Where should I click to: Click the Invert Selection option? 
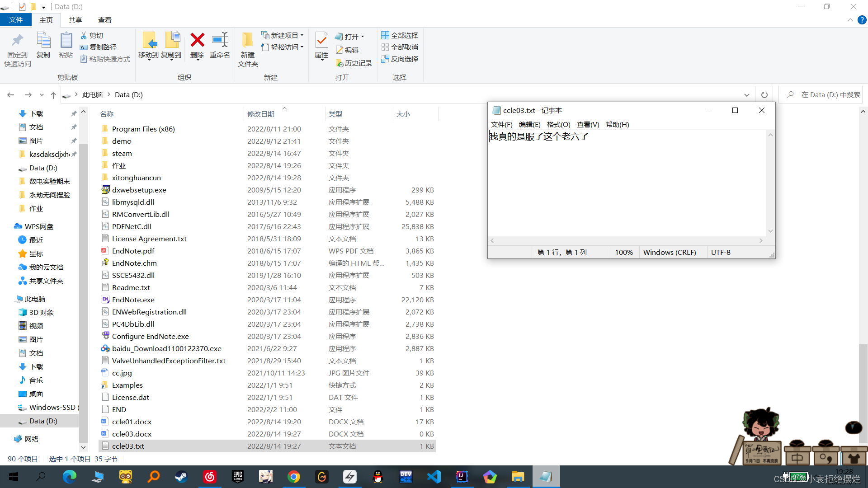pyautogui.click(x=400, y=59)
